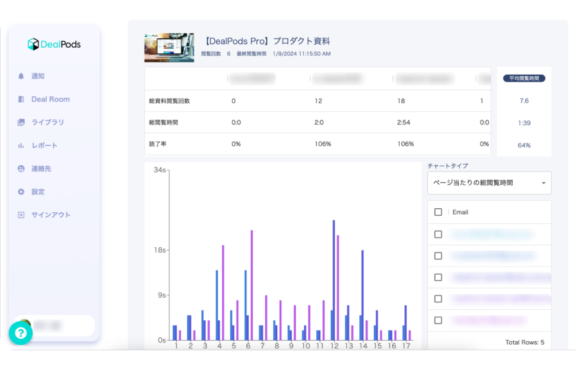Open the Deal Room menu item
This screenshot has width=588, height=366.
coord(51,99)
